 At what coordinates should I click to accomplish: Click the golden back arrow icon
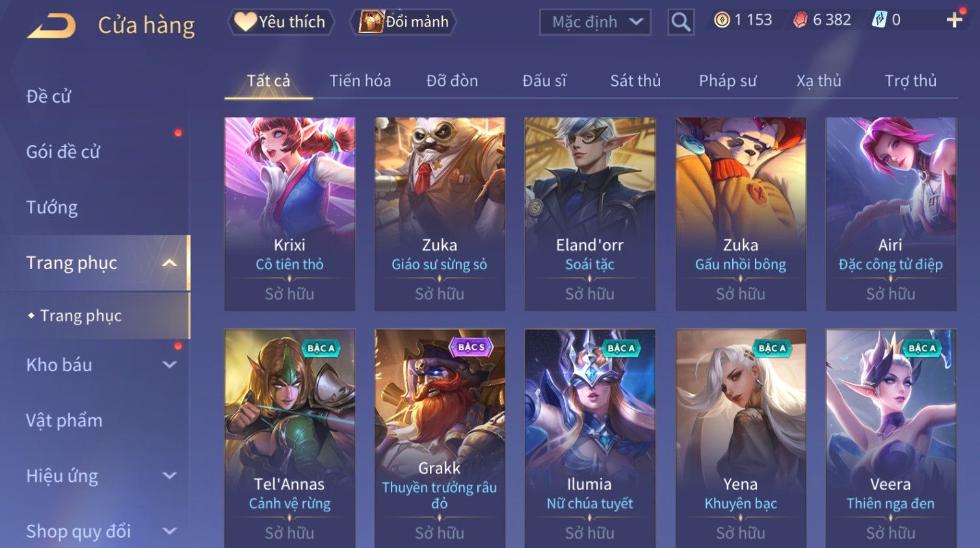tap(52, 26)
